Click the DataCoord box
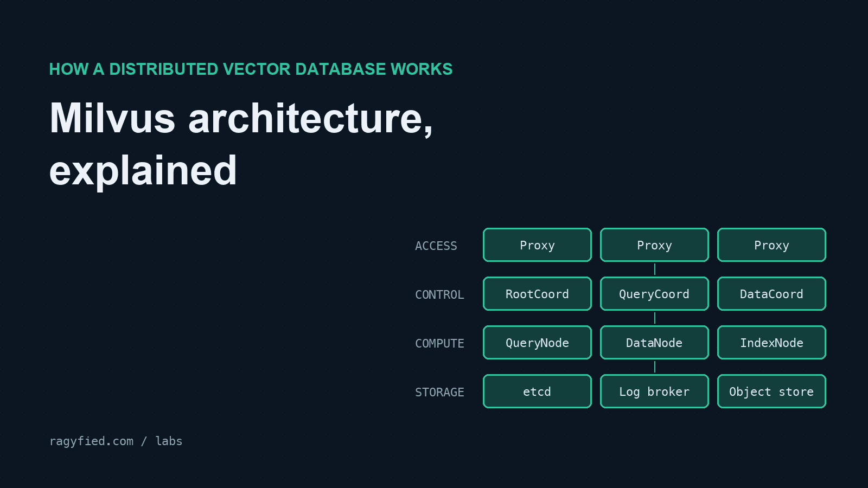The image size is (868, 488). [771, 294]
